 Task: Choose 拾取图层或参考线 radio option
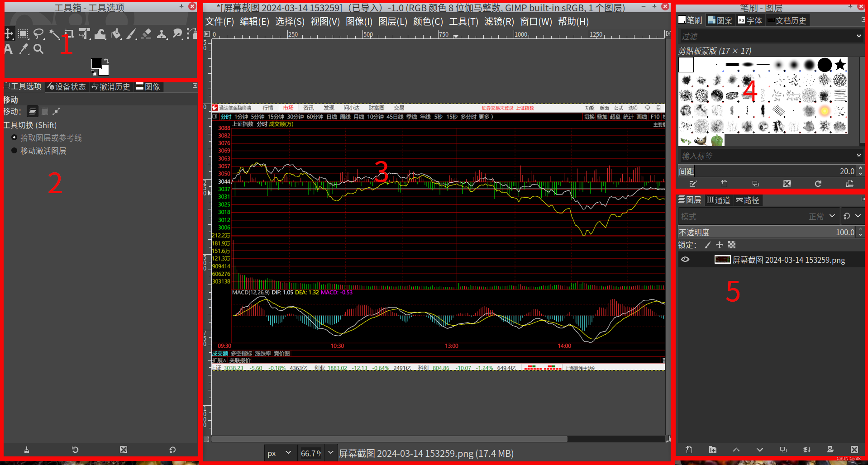click(x=47, y=138)
